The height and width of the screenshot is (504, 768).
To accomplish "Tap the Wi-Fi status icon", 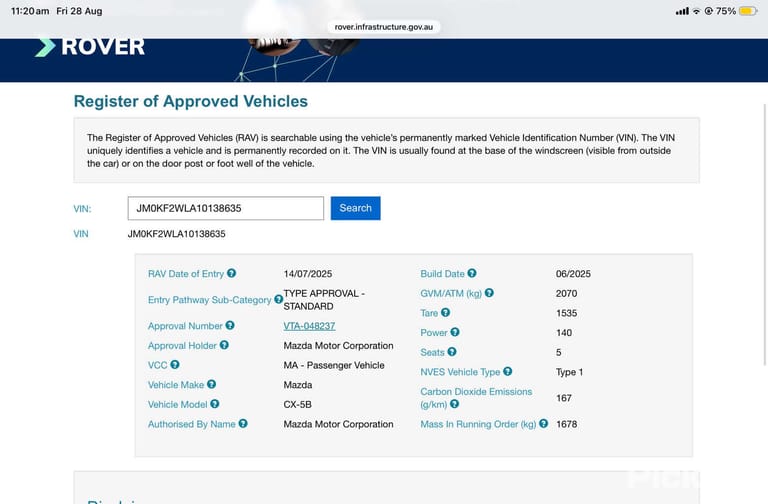I will [x=696, y=11].
